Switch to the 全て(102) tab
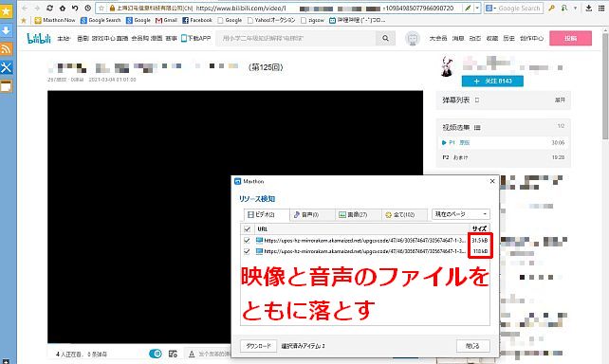609x364 pixels. (405, 214)
